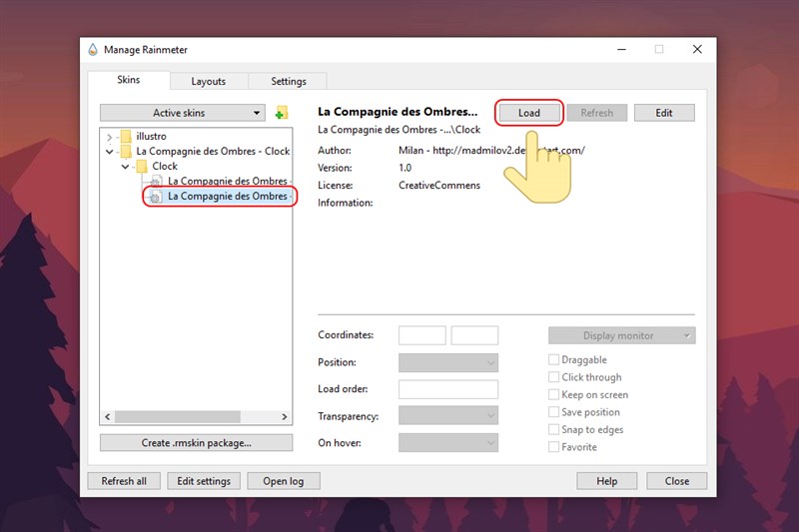Switch to the Layouts tab
The height and width of the screenshot is (532, 799).
coord(208,81)
